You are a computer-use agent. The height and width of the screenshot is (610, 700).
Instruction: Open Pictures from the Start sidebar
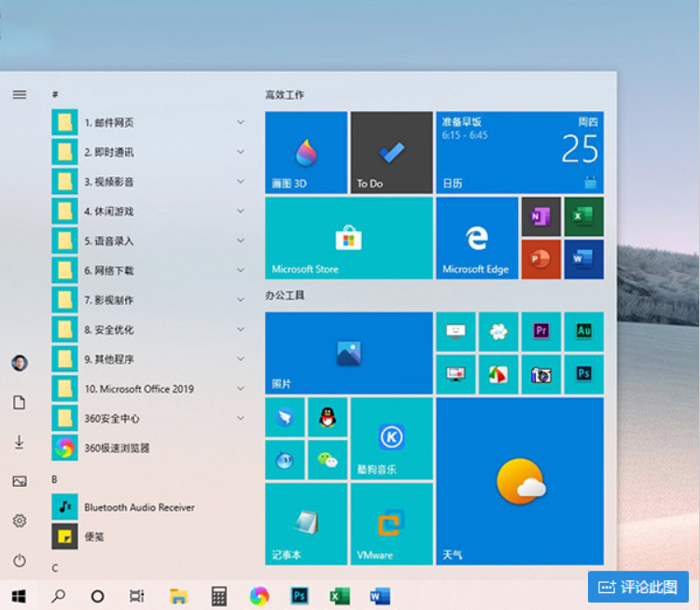(20, 481)
